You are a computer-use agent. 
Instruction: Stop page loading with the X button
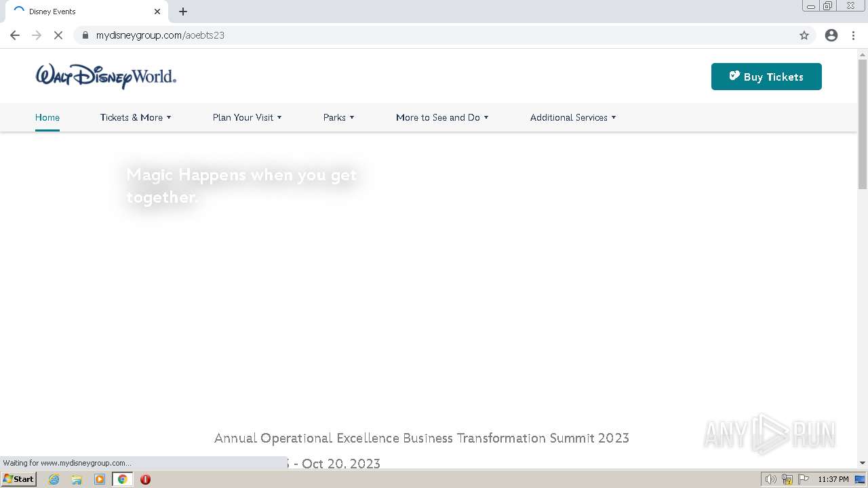[58, 35]
